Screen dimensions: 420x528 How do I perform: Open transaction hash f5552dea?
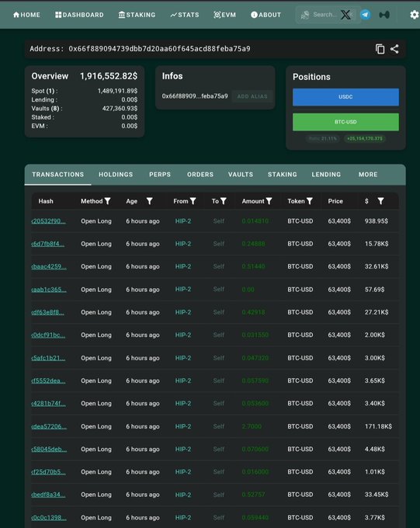(x=48, y=380)
